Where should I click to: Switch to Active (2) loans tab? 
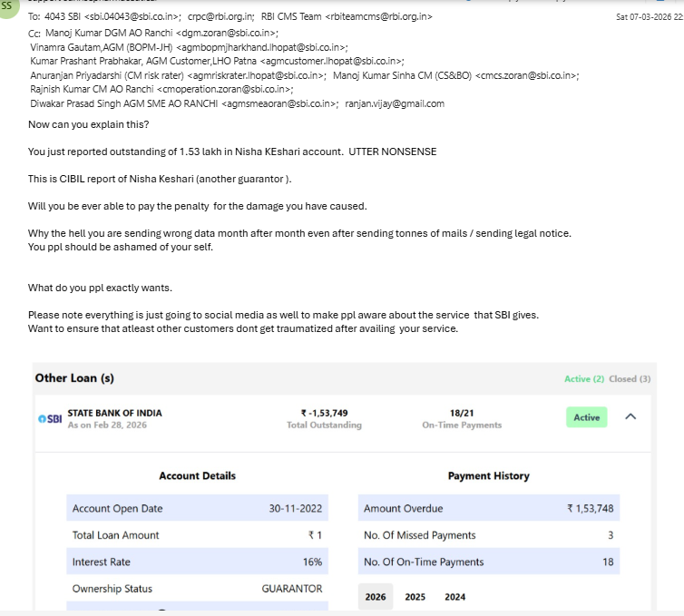[584, 378]
